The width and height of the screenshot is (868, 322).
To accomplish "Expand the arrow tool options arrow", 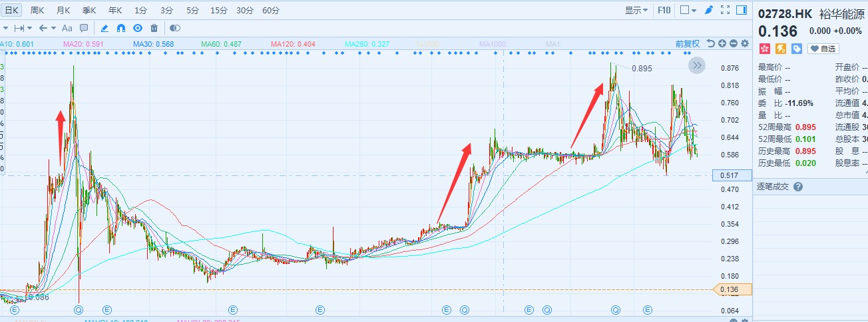I will (54, 28).
